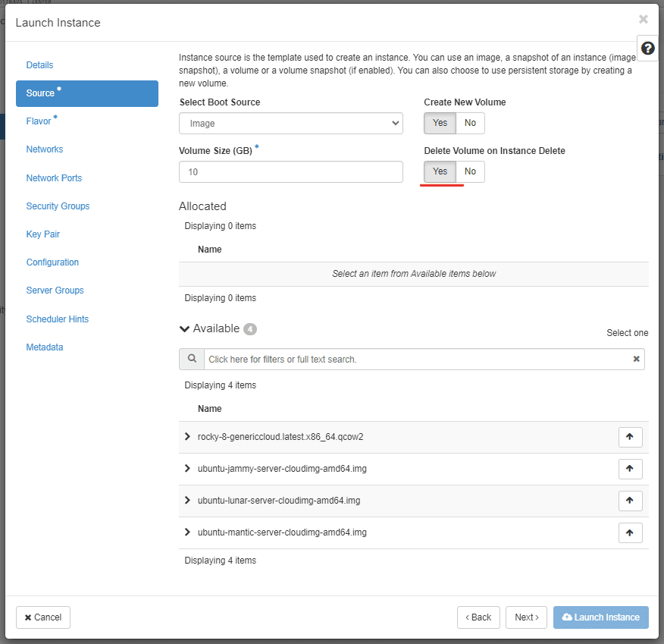This screenshot has width=664, height=644.
Task: Expand ubuntu-mantic-server image details
Action: click(187, 532)
